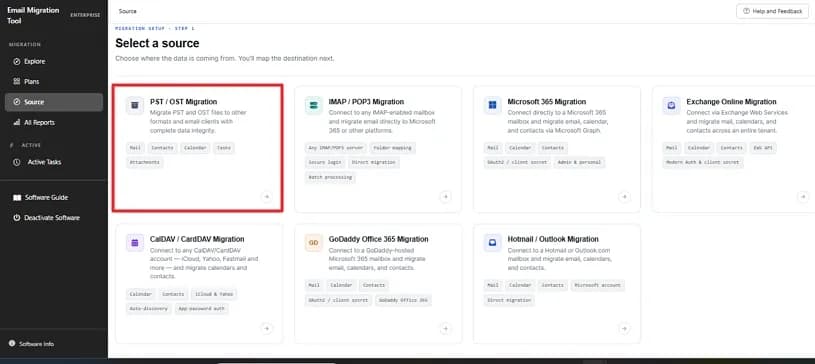815x364 pixels.
Task: Select PST / OST Migration title
Action: click(x=183, y=102)
